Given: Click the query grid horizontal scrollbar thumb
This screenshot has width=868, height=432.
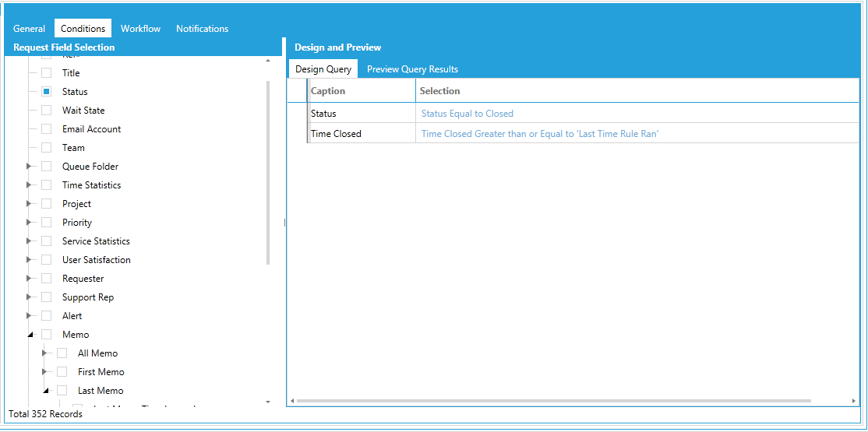Looking at the screenshot, I should click(553, 400).
